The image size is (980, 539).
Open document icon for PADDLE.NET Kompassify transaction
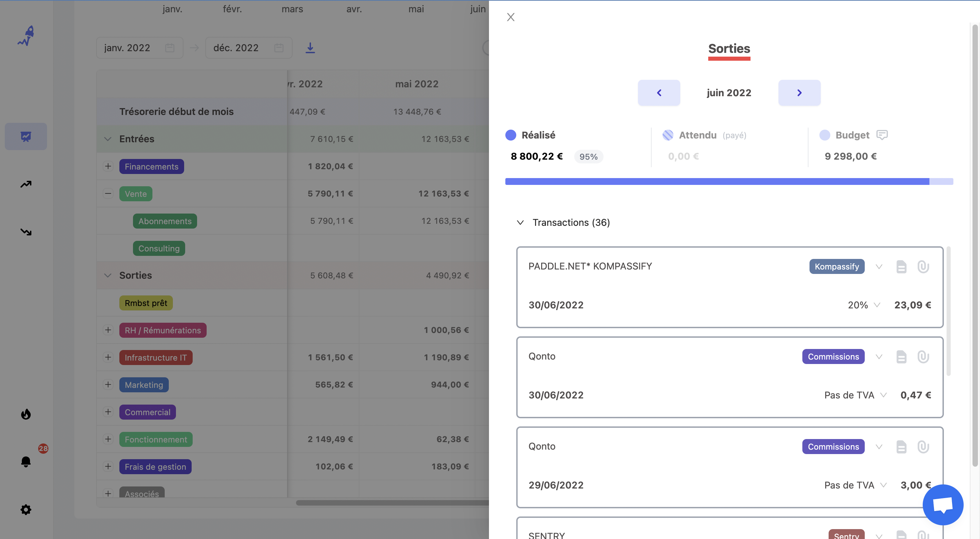coord(901,266)
